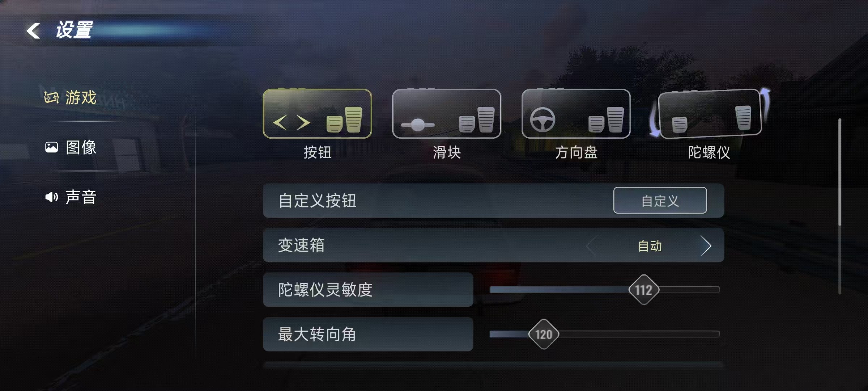Click the 陀螺仪灵敏度 slider handle at 112
Screen dimensions: 868x391
click(644, 290)
